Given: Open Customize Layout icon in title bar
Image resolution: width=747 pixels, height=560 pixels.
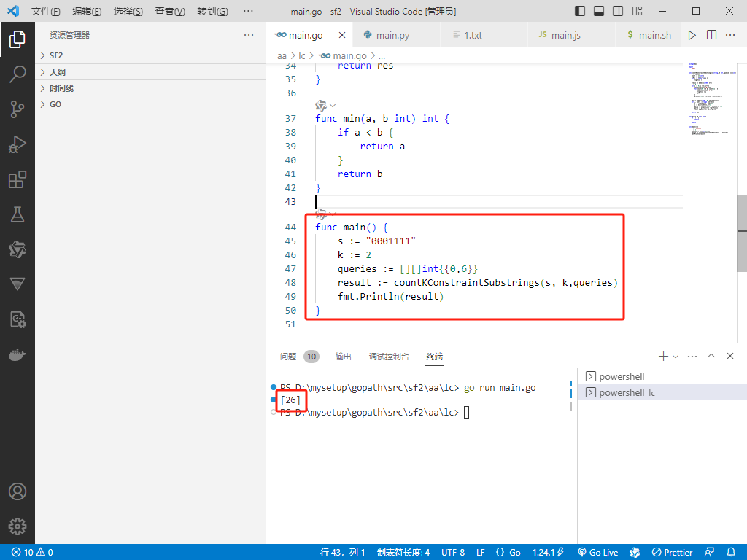Looking at the screenshot, I should 637,11.
